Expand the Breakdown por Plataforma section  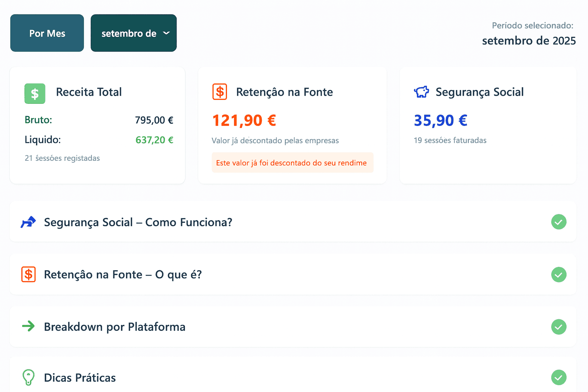114,327
